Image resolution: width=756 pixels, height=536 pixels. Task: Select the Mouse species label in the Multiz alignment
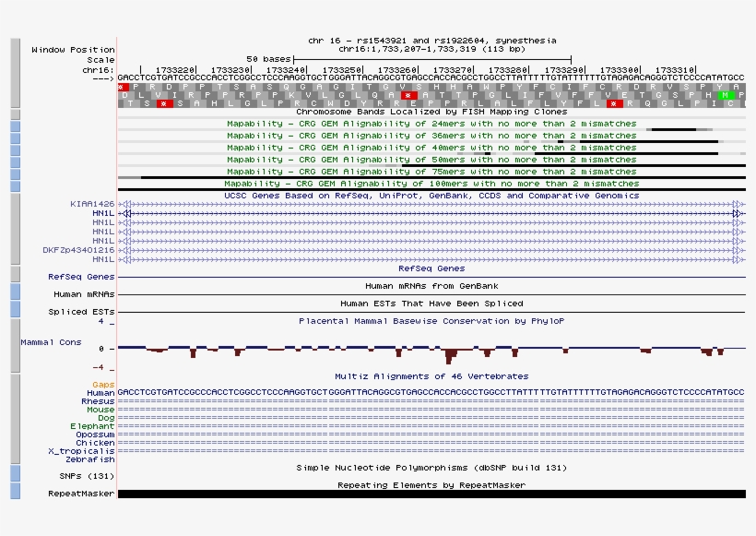click(100, 409)
